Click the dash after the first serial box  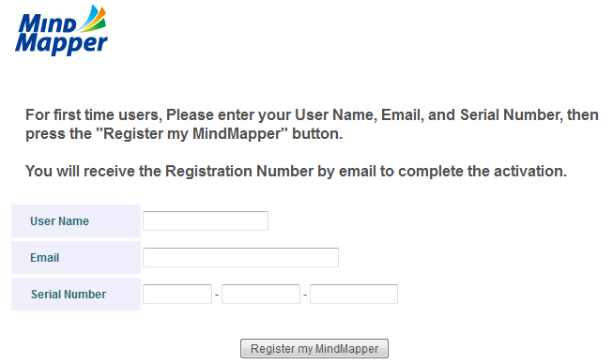point(217,295)
